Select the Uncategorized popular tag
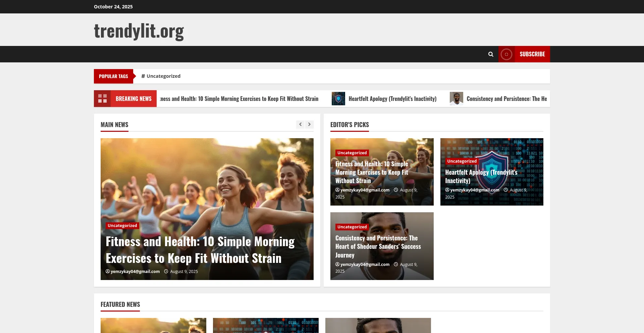 [x=161, y=76]
